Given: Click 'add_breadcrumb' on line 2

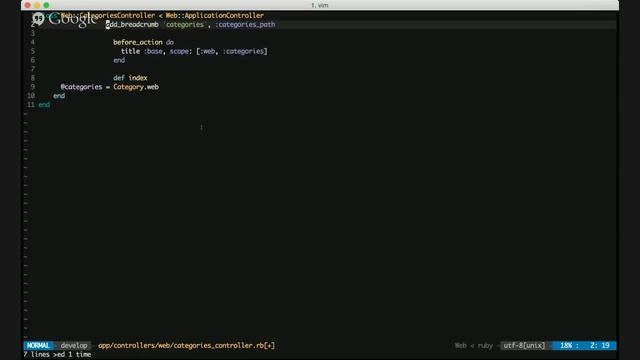Looking at the screenshot, I should [x=132, y=24].
